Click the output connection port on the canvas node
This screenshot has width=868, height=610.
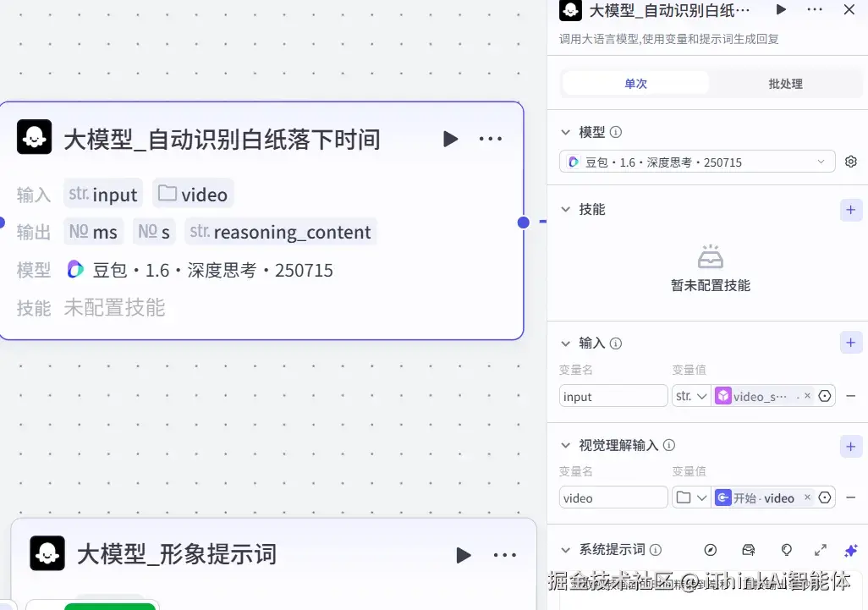coord(523,223)
